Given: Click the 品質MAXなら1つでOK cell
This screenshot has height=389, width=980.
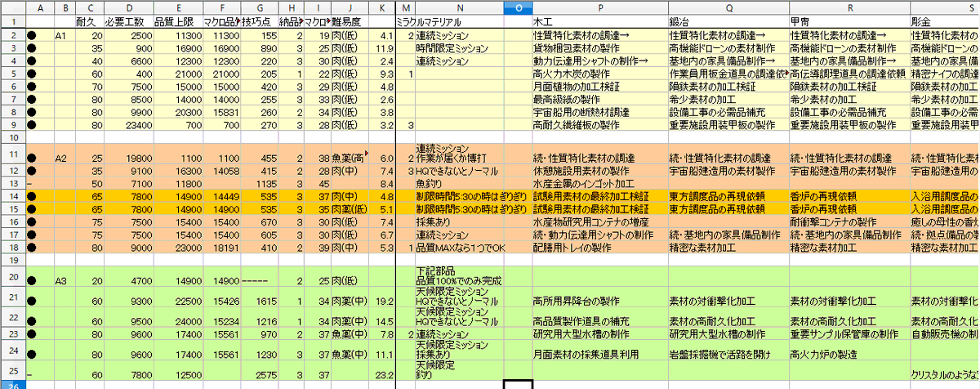Looking at the screenshot, I should [x=460, y=248].
